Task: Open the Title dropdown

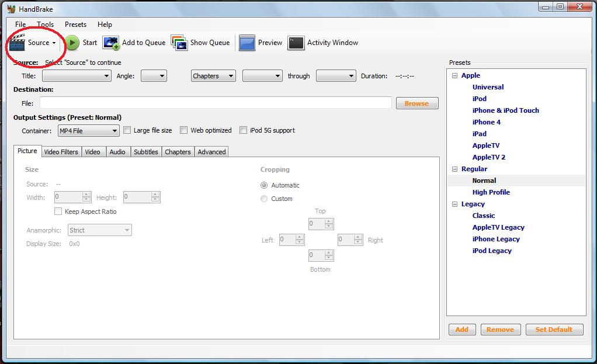Action: (77, 76)
